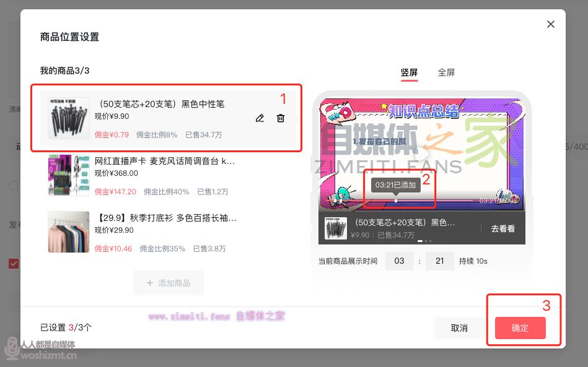Toggle the red checkbox behind the dialog
This screenshot has width=588, height=367.
(x=14, y=264)
